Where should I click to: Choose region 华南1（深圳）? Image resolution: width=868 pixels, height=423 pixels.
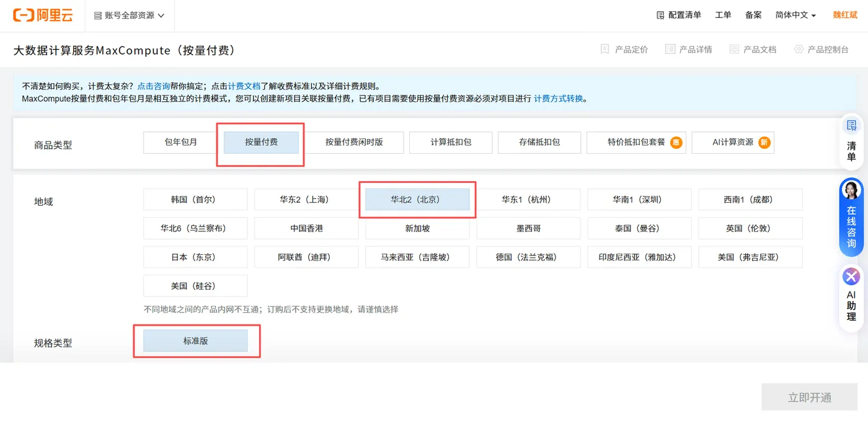click(x=639, y=200)
